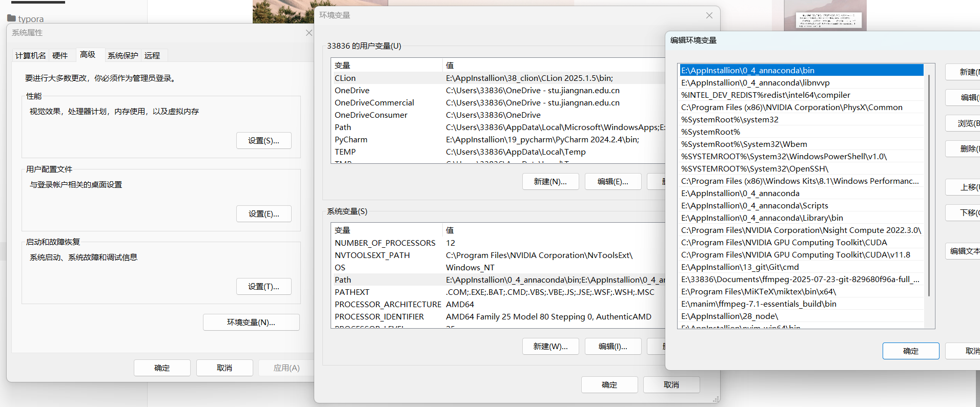Select the 0_4_annaconda\bin path entry

801,70
